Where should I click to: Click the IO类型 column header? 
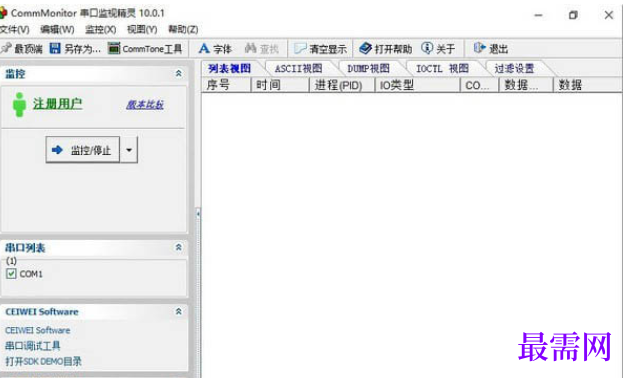click(417, 85)
